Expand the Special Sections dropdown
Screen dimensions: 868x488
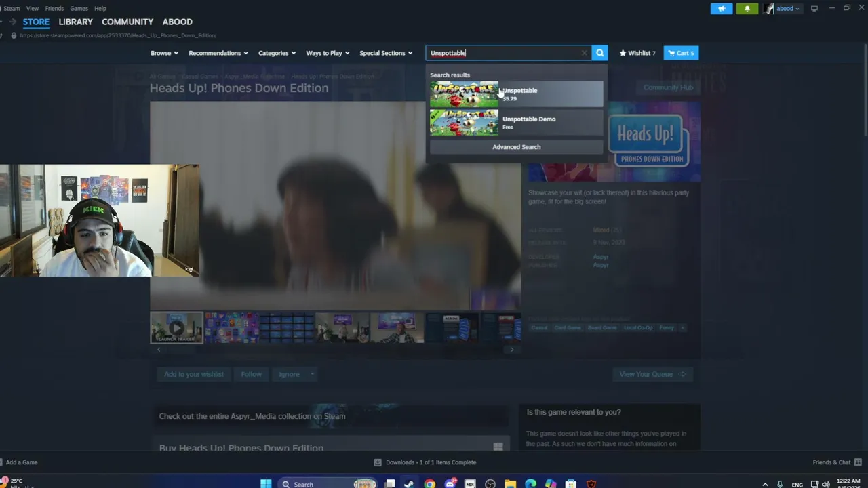coord(386,53)
